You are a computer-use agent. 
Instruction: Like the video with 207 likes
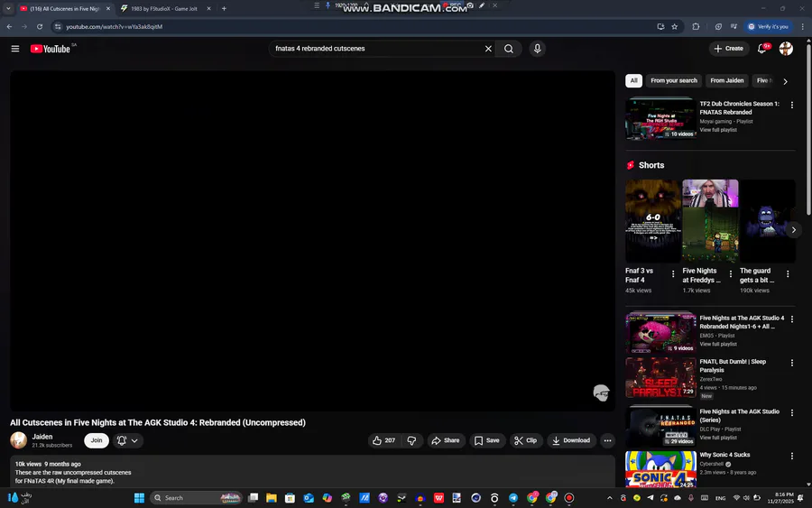[383, 440]
